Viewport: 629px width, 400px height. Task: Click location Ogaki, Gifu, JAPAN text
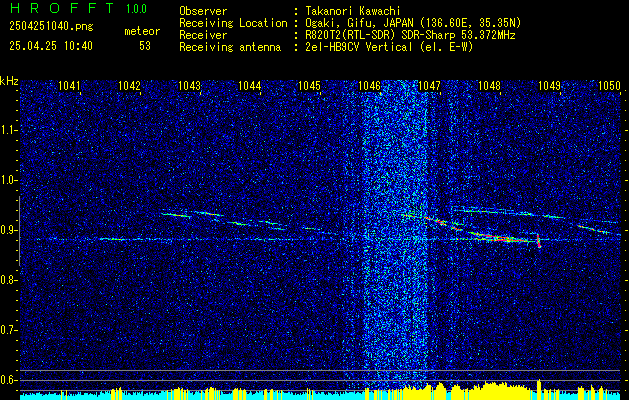click(413, 23)
